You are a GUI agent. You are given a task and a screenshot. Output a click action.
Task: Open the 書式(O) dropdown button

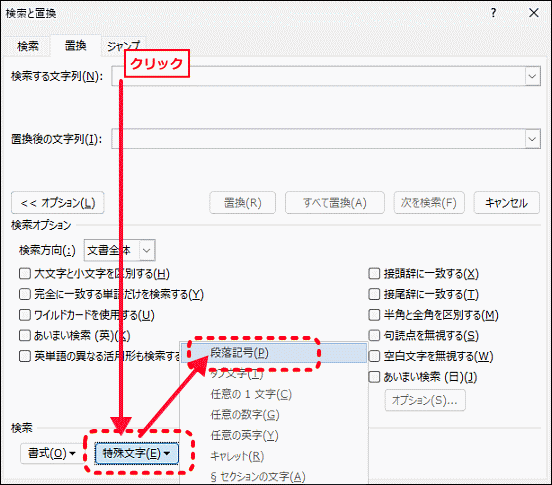52,453
